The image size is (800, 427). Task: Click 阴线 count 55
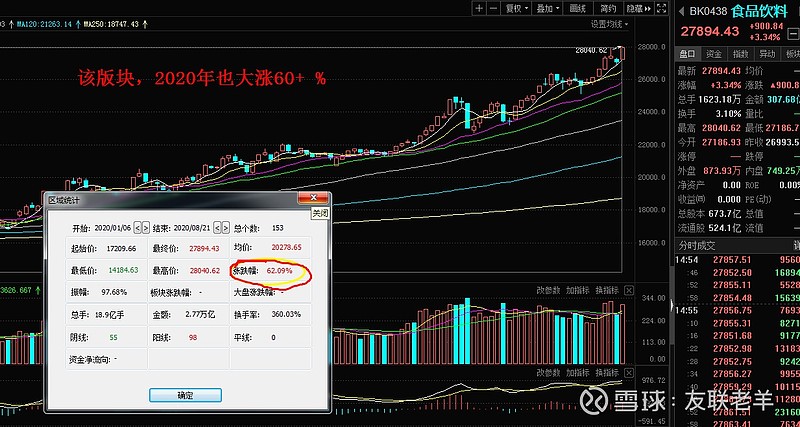point(113,337)
